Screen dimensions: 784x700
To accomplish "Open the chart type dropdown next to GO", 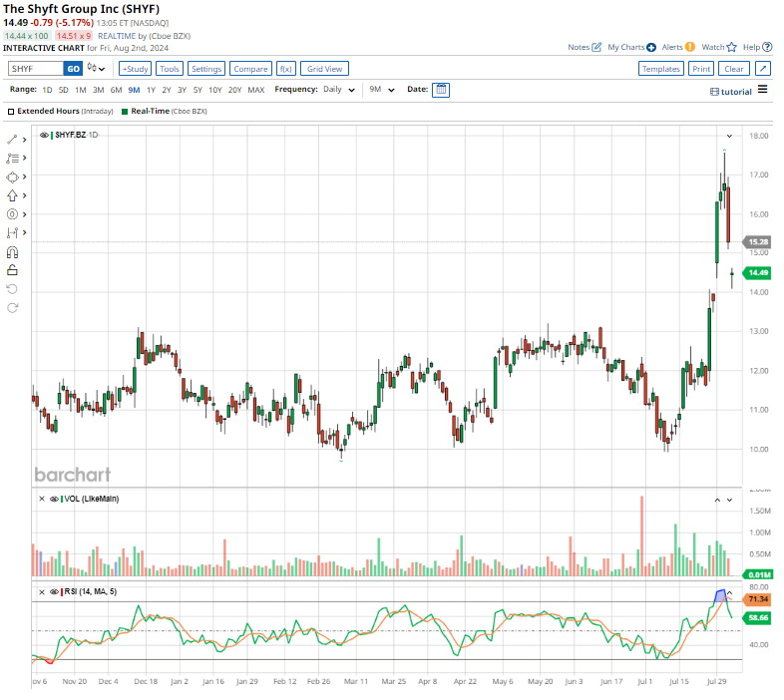I will pyautogui.click(x=97, y=69).
